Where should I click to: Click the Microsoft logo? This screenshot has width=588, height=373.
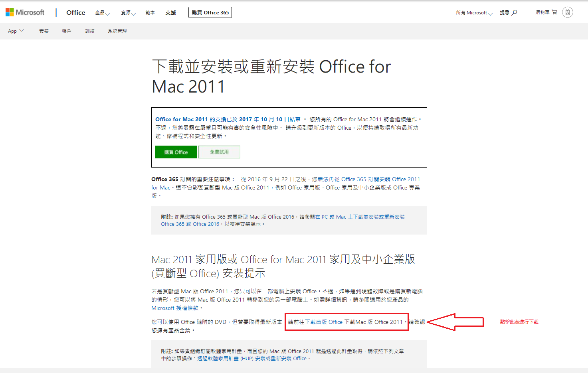pos(25,12)
